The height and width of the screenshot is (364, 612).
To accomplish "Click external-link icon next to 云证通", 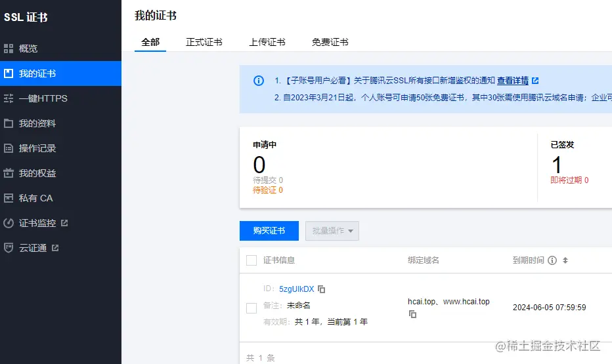I will click(x=55, y=248).
